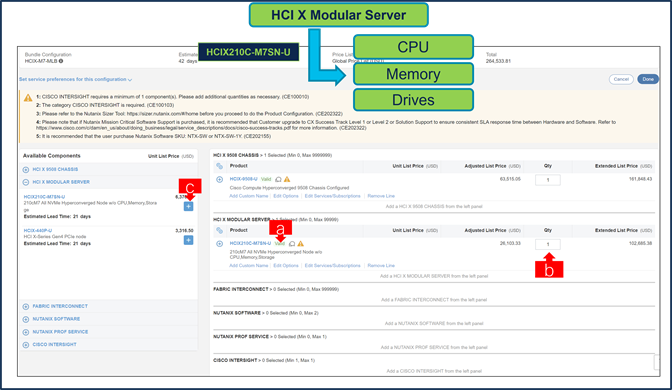Click the warning icon on selected HCIX210C-M7SN-U row
The width and height of the screenshot is (672, 390).
point(301,243)
